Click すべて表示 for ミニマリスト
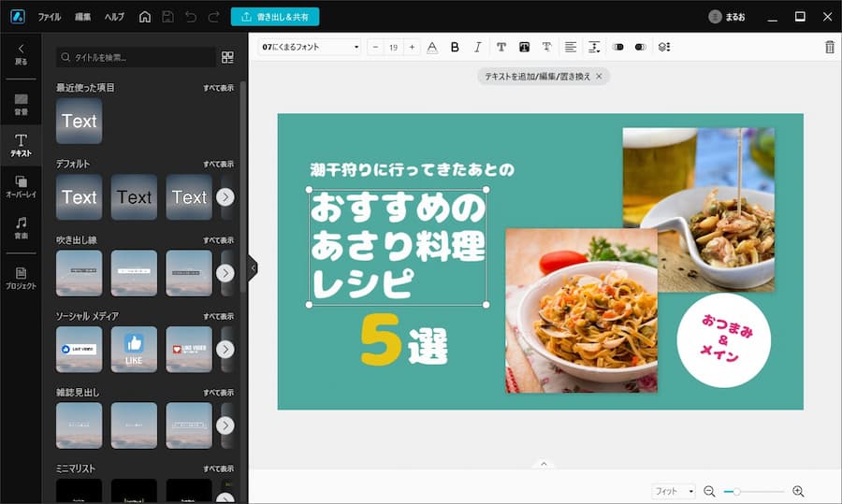The image size is (842, 504). [x=219, y=468]
